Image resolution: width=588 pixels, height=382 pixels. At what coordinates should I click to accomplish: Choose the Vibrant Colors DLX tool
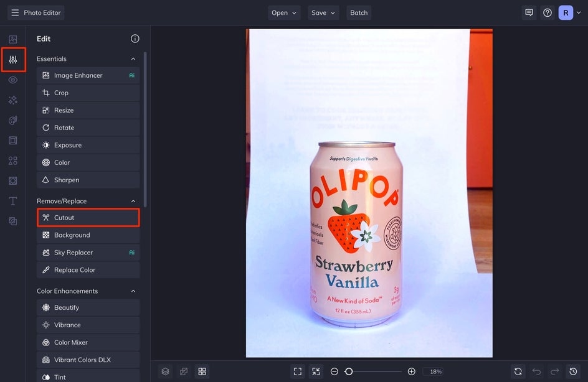pyautogui.click(x=88, y=360)
